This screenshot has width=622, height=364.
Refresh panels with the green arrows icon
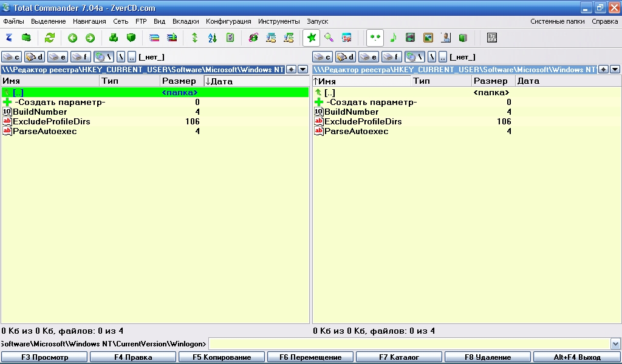[50, 38]
